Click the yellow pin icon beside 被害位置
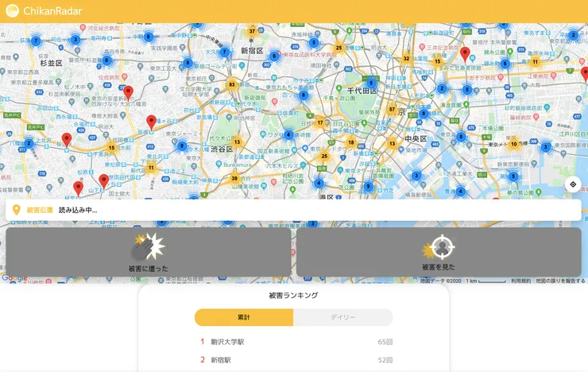This screenshot has width=588, height=372. (16, 210)
